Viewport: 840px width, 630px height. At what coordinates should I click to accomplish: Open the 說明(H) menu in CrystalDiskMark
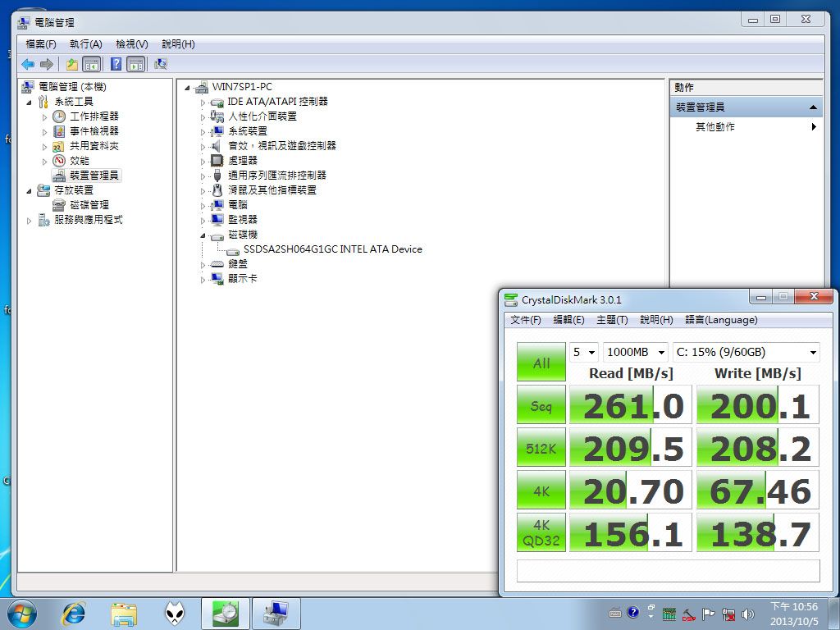656,320
